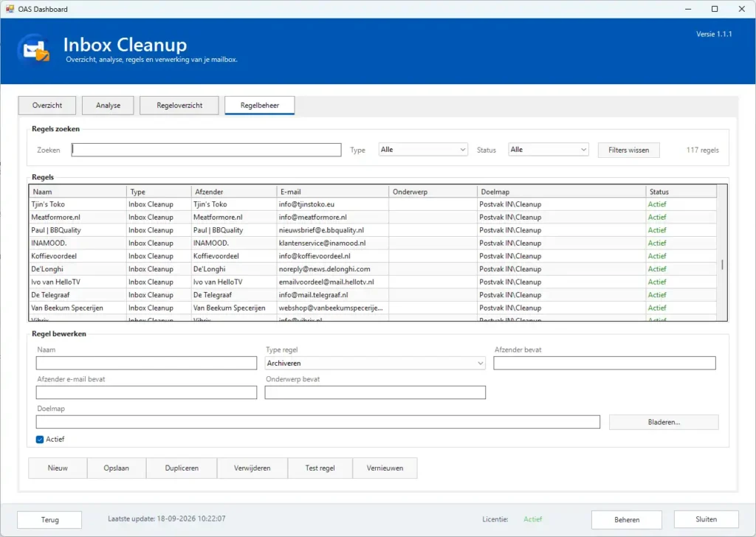This screenshot has height=537, width=756.
Task: Click Actief status of Koffievoordeel row
Action: click(657, 256)
